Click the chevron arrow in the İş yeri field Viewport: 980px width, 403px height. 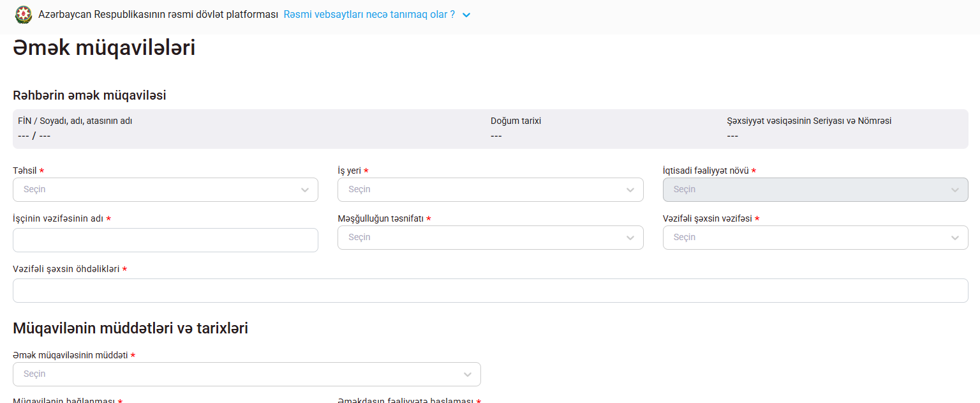click(630, 190)
